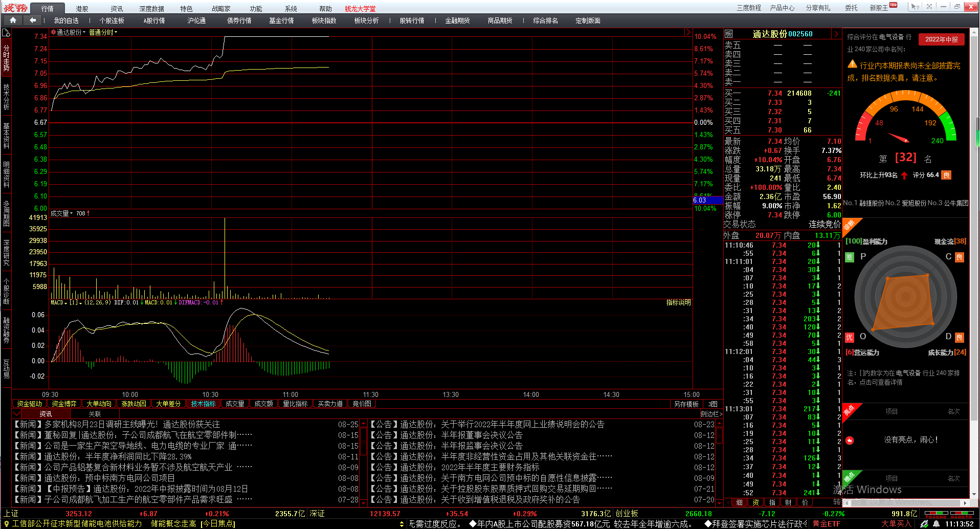The width and height of the screenshot is (980, 529).
Task: Collapse the news panel via red chevron
Action: point(16,414)
